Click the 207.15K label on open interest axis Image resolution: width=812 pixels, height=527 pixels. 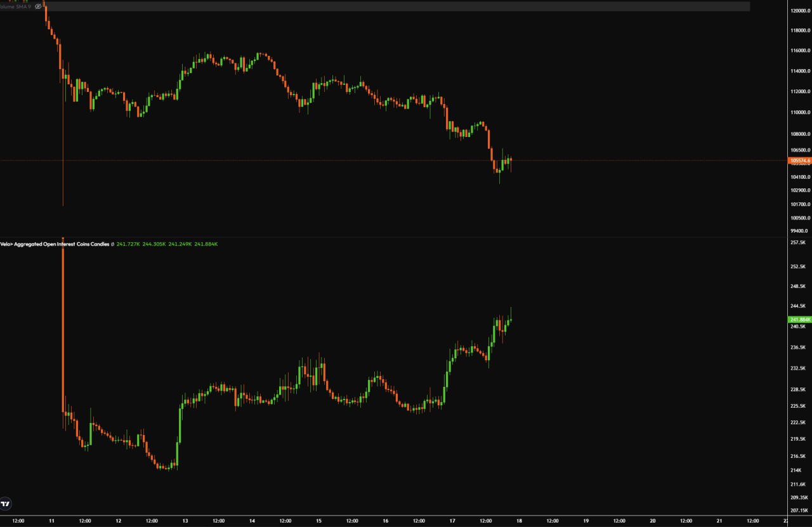click(798, 511)
